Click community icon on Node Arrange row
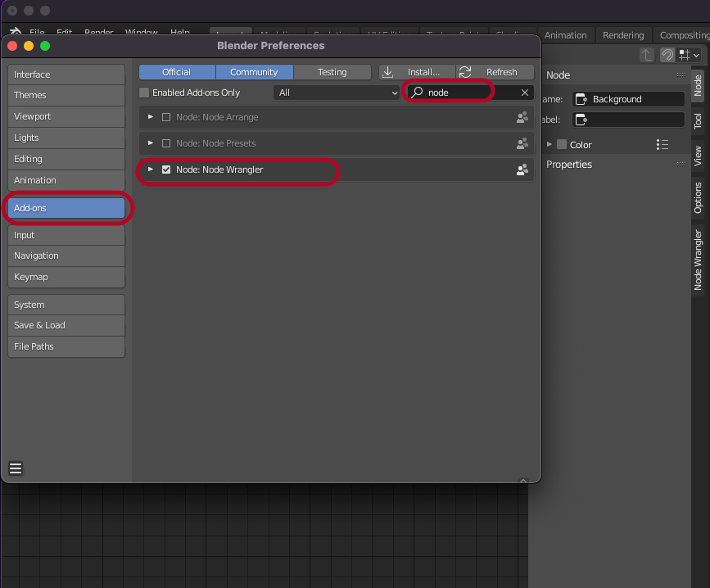This screenshot has width=710, height=588. (x=522, y=118)
